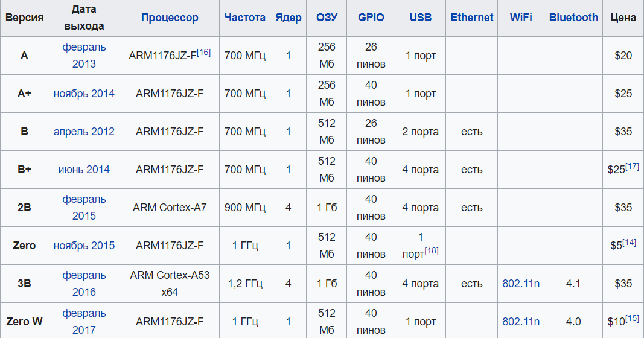This screenshot has width=644, height=338.
Task: Follow the апрель 2012 date link
Action: pyautogui.click(x=84, y=132)
